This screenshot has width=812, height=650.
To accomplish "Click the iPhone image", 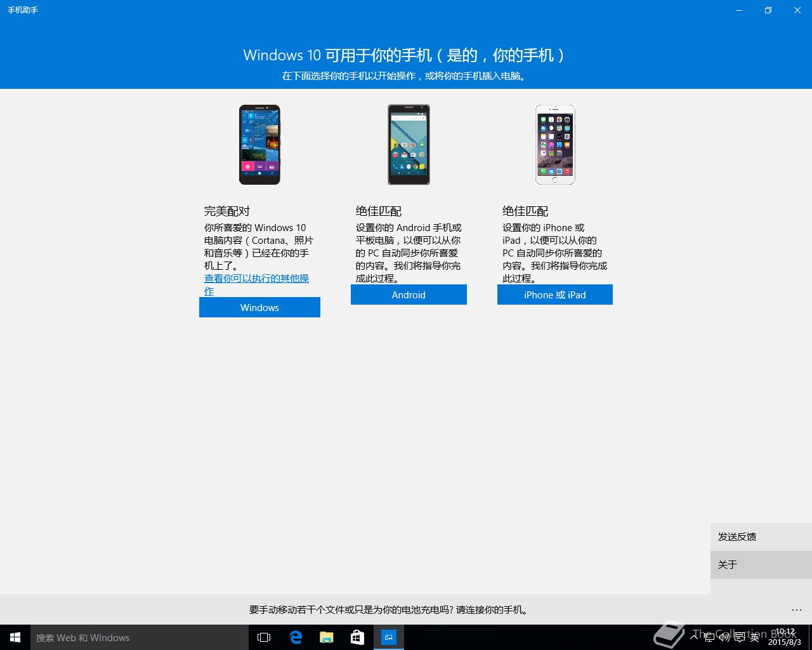I will pos(555,145).
